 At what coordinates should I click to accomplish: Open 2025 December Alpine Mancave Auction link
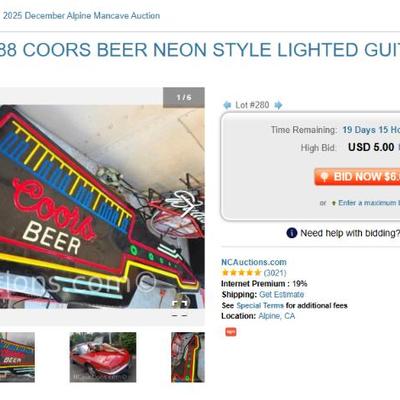click(x=81, y=16)
